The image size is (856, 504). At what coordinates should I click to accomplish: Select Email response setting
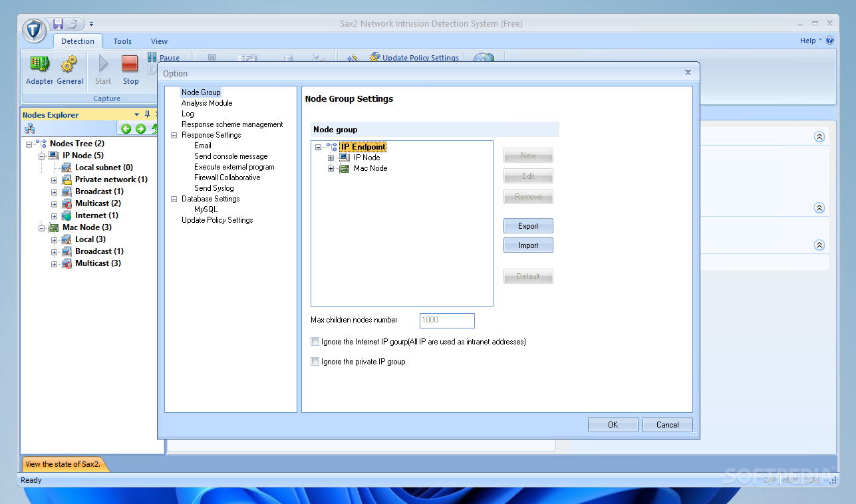[203, 146]
